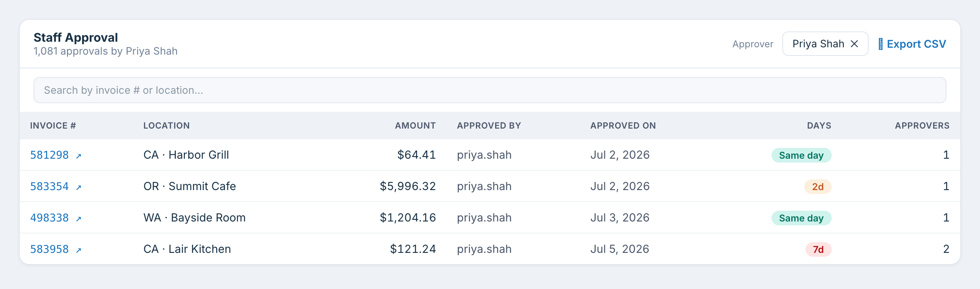Sort by the Approved On column header

(623, 126)
